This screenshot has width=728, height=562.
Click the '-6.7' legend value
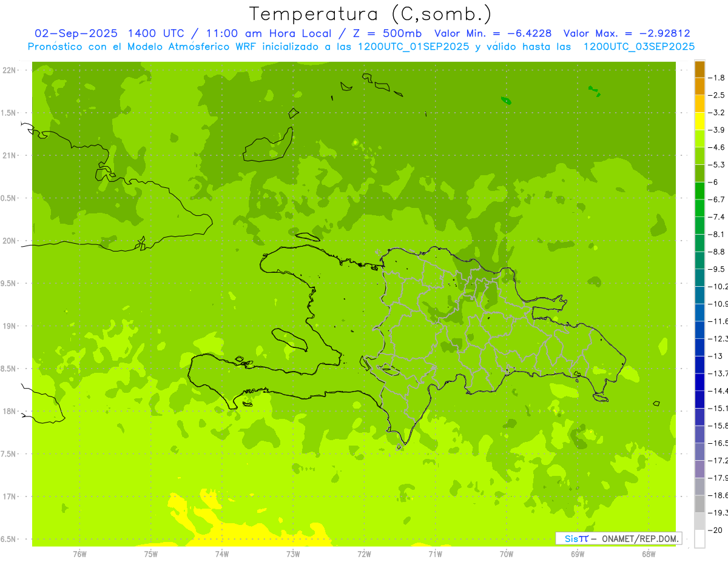(717, 199)
